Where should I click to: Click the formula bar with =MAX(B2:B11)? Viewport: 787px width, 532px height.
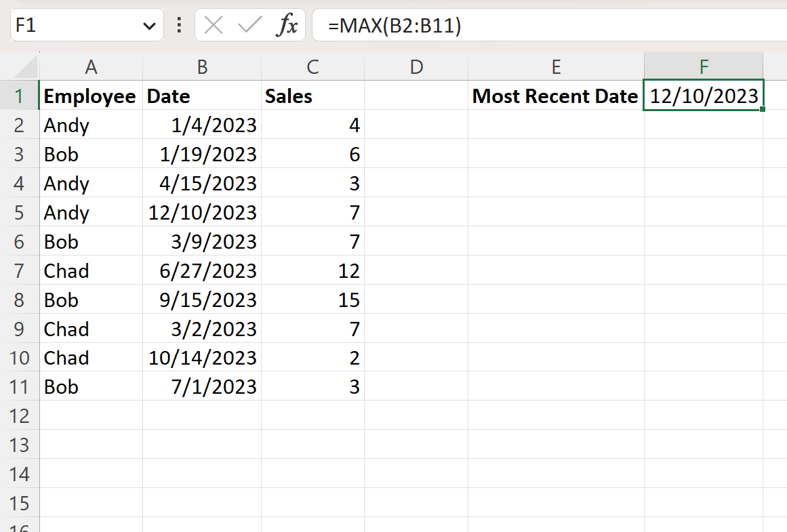pyautogui.click(x=549, y=24)
